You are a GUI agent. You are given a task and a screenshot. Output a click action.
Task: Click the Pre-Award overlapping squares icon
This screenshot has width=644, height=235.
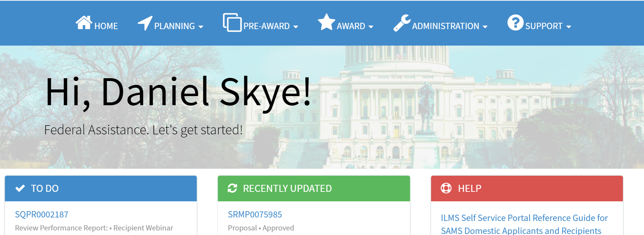click(232, 22)
